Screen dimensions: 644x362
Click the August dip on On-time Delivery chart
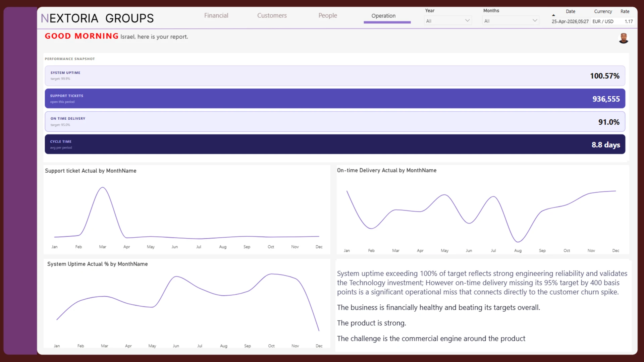518,241
